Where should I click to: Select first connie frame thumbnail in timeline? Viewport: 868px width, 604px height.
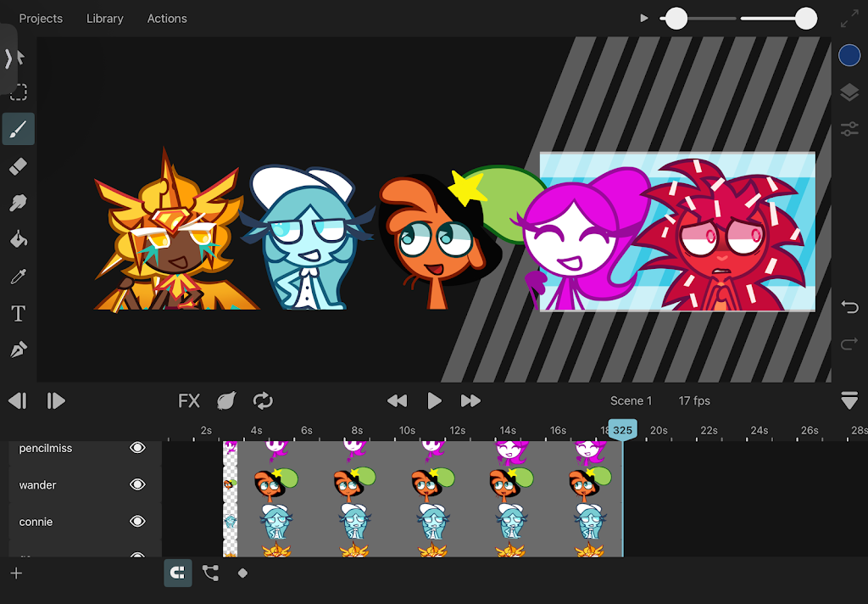point(230,521)
